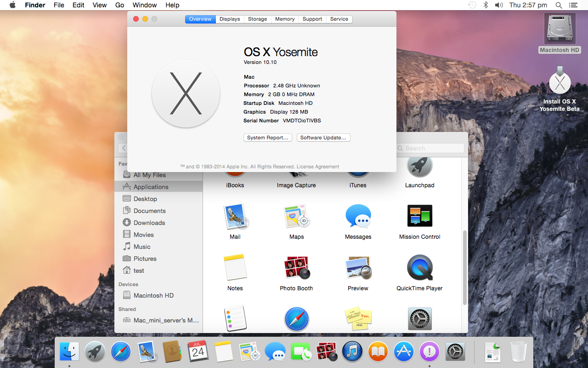The width and height of the screenshot is (588, 368).
Task: Select Pictures in Finder sidebar
Action: (x=158, y=259)
